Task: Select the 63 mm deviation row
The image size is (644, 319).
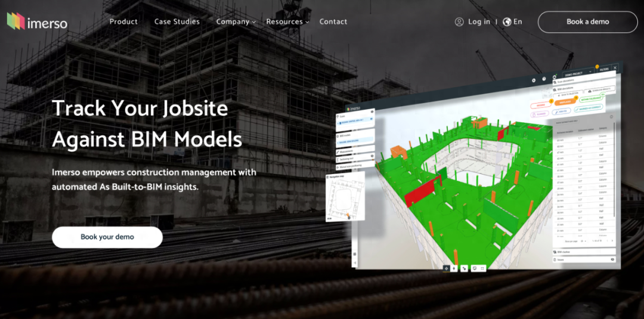Action: [x=585, y=138]
